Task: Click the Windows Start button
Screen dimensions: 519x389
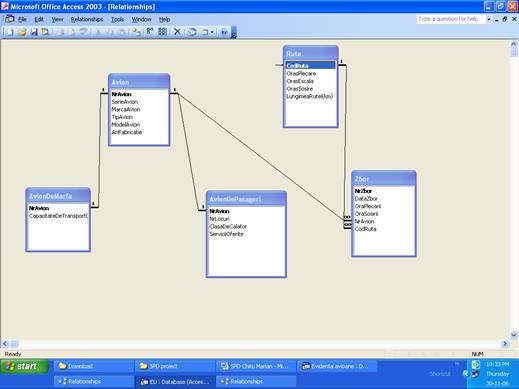Action: 25,366
